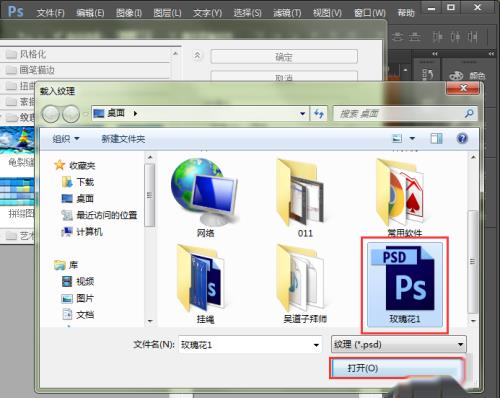Click the blue help question icon

(462, 138)
